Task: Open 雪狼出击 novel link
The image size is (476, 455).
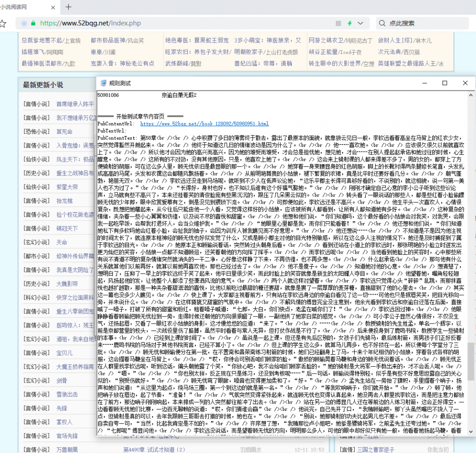Action: click(x=67, y=394)
